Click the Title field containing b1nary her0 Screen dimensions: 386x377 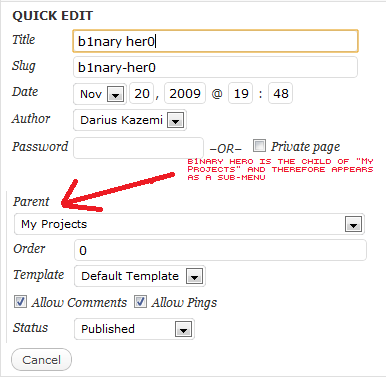click(215, 41)
